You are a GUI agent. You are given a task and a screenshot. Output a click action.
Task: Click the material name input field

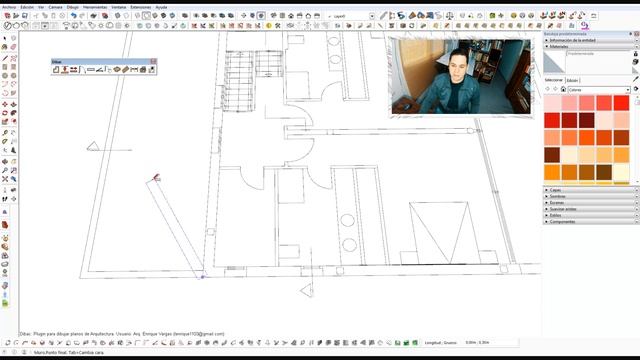pyautogui.click(x=599, y=53)
